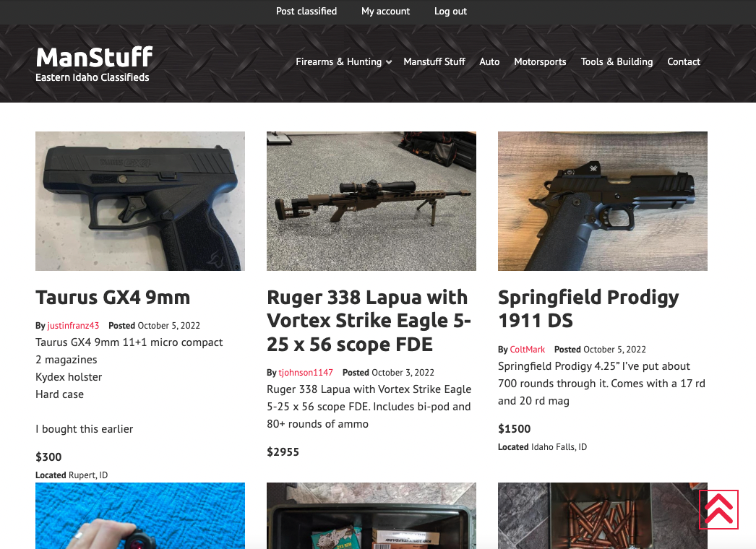Open the Contact page
The height and width of the screenshot is (549, 756).
pyautogui.click(x=683, y=61)
